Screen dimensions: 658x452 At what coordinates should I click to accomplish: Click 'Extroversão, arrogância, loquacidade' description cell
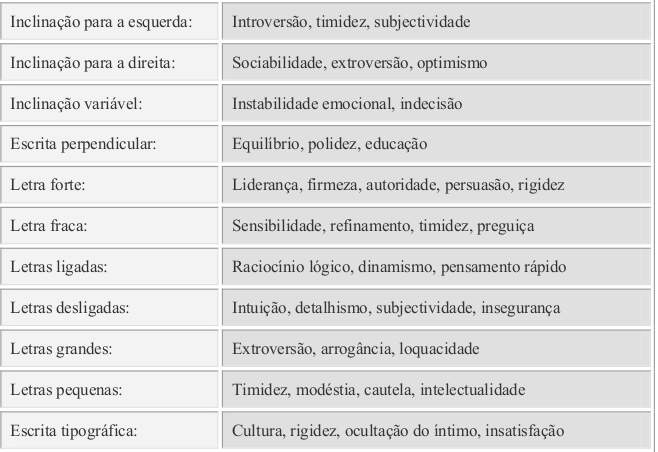pyautogui.click(x=356, y=349)
